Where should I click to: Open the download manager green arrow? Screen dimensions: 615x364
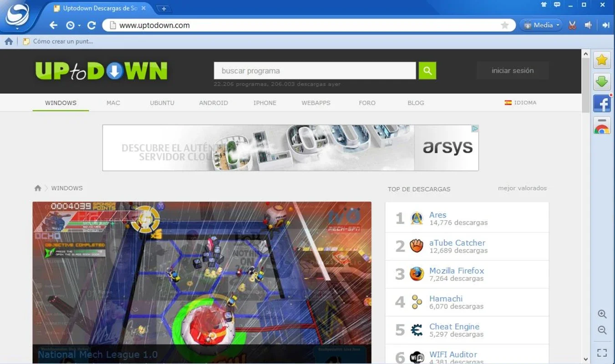(x=601, y=82)
